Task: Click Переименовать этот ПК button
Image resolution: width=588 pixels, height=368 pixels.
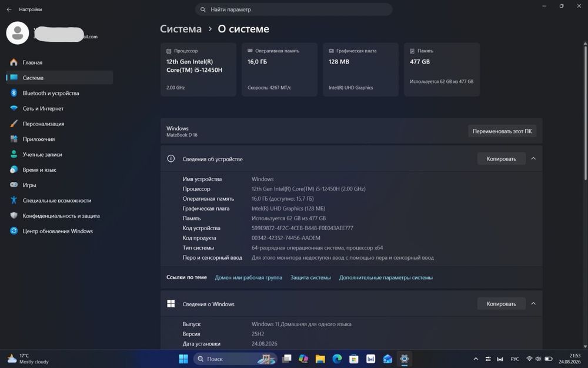Action: pos(502,131)
